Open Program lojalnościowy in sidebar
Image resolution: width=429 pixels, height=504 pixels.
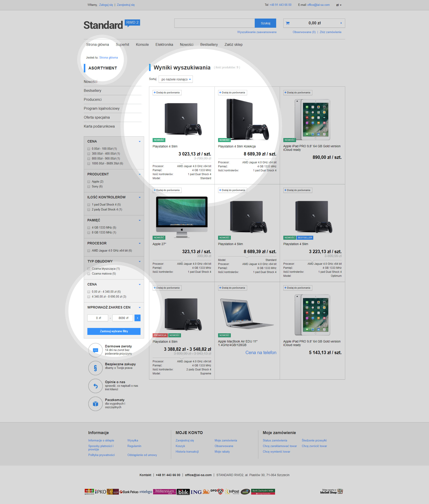point(102,108)
